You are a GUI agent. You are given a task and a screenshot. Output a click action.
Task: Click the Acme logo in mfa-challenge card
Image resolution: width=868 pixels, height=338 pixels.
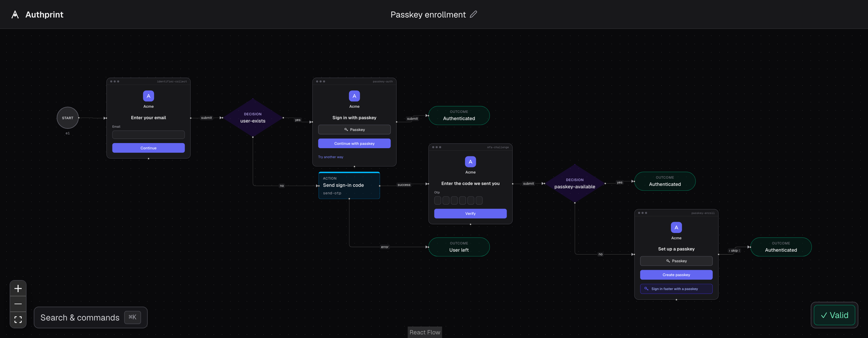(x=470, y=162)
